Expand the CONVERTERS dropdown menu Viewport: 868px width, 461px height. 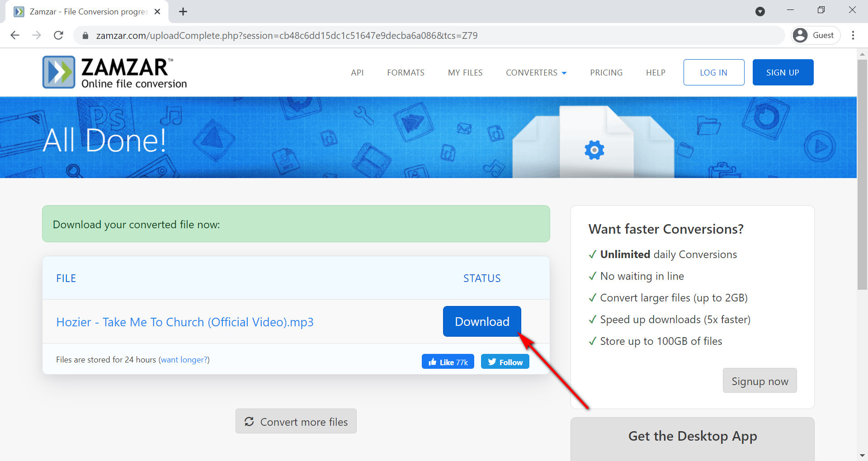tap(536, 73)
